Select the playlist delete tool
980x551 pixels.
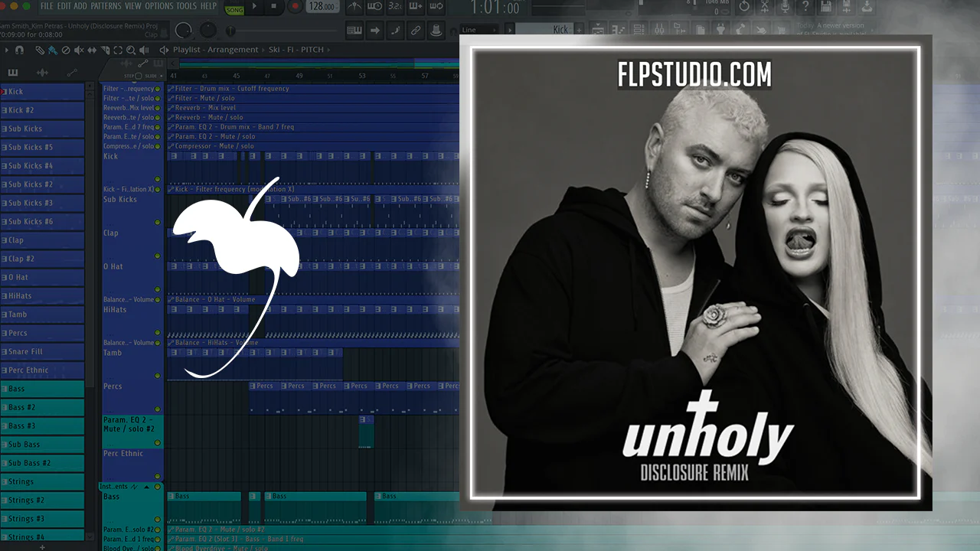66,50
